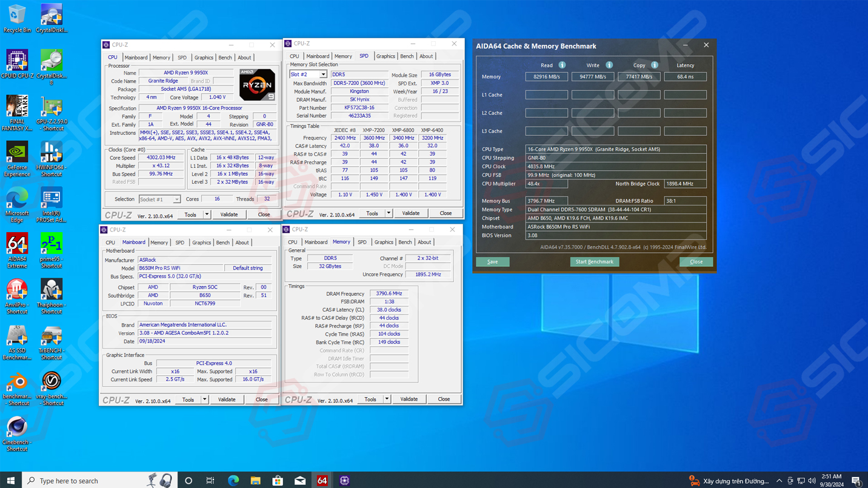Click the Copy info icon in AIDA64

pos(655,65)
